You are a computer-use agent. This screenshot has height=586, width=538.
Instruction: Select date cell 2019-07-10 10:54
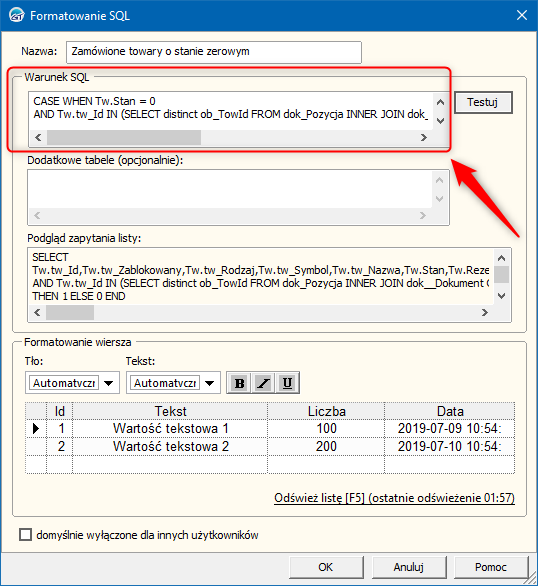point(450,446)
